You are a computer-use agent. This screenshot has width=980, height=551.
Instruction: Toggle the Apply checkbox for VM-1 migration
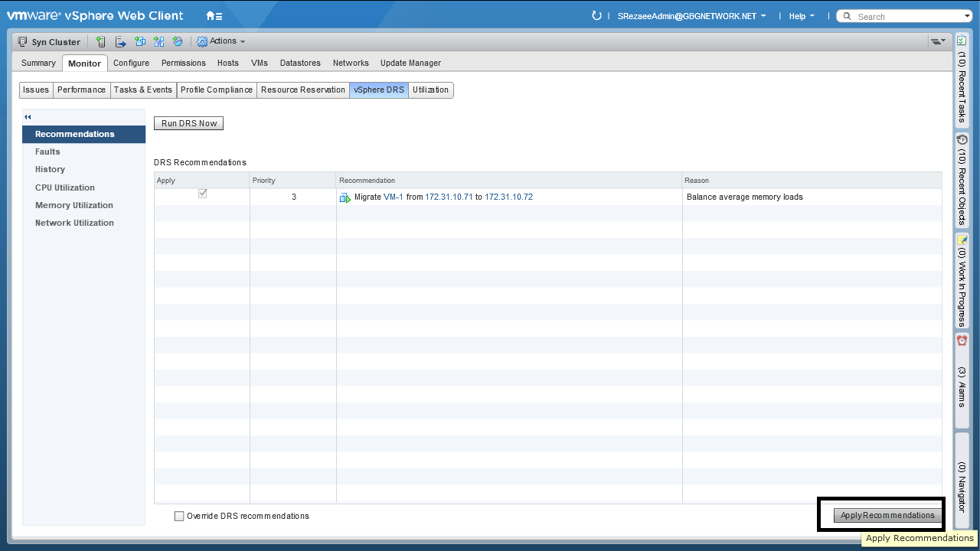(x=202, y=194)
